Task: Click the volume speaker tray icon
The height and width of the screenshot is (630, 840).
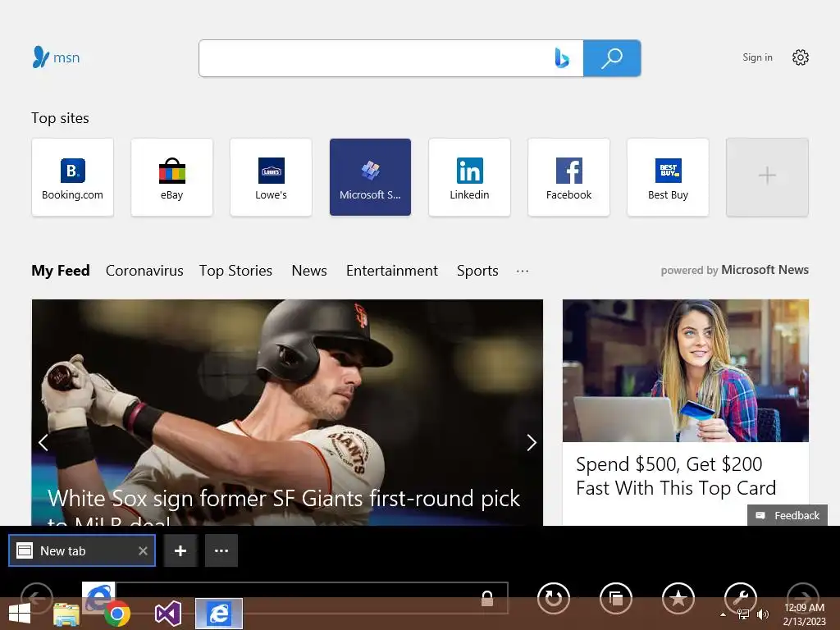Action: point(762,614)
